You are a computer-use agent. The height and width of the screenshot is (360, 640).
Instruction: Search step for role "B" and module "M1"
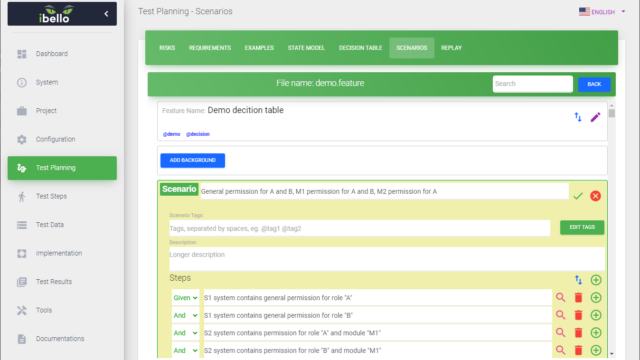click(560, 350)
